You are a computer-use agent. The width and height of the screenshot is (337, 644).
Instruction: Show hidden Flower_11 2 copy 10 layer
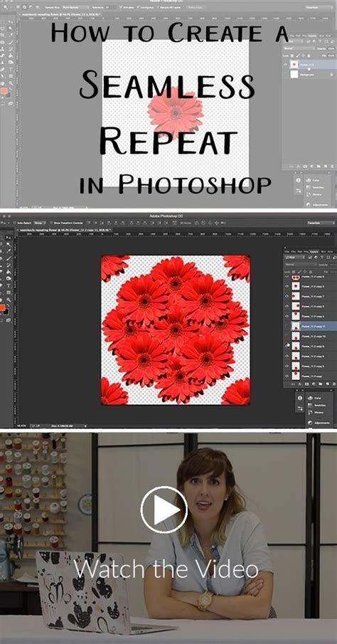click(x=287, y=337)
